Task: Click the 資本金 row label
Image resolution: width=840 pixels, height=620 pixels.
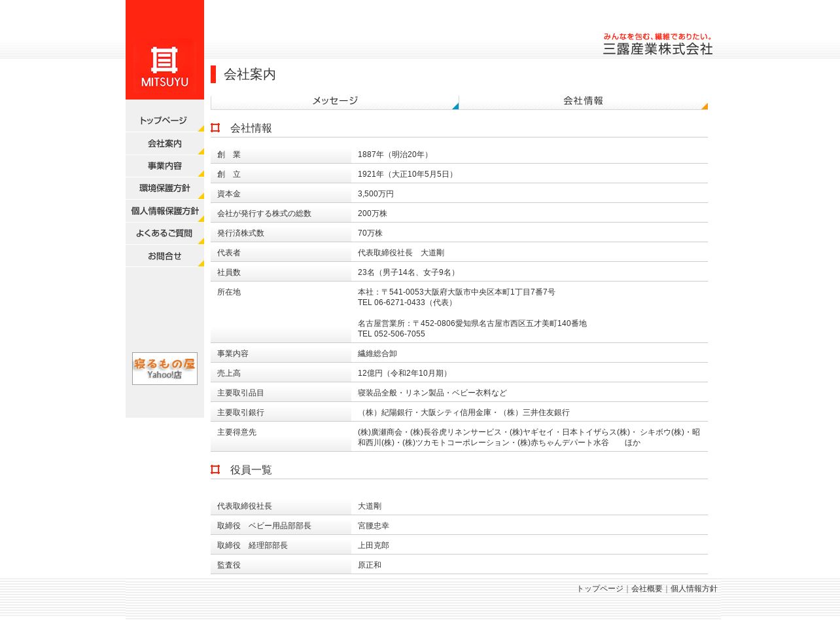Action: pyautogui.click(x=229, y=194)
